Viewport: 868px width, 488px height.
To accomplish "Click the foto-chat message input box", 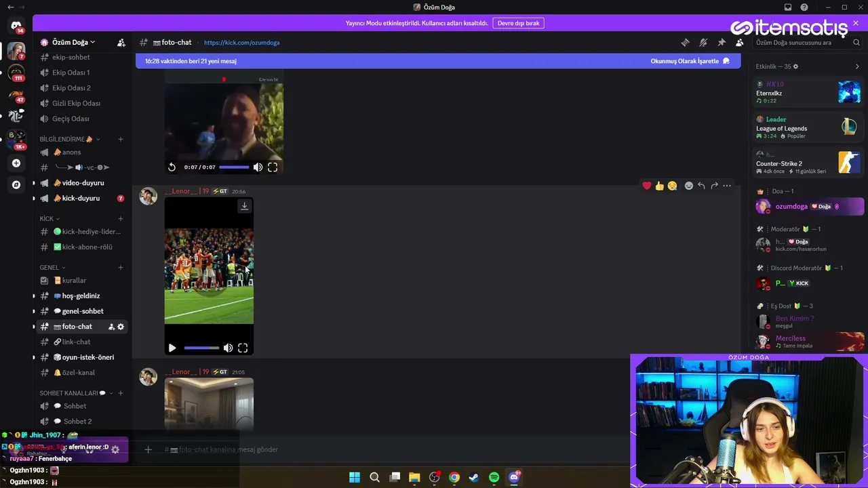I will click(x=393, y=449).
